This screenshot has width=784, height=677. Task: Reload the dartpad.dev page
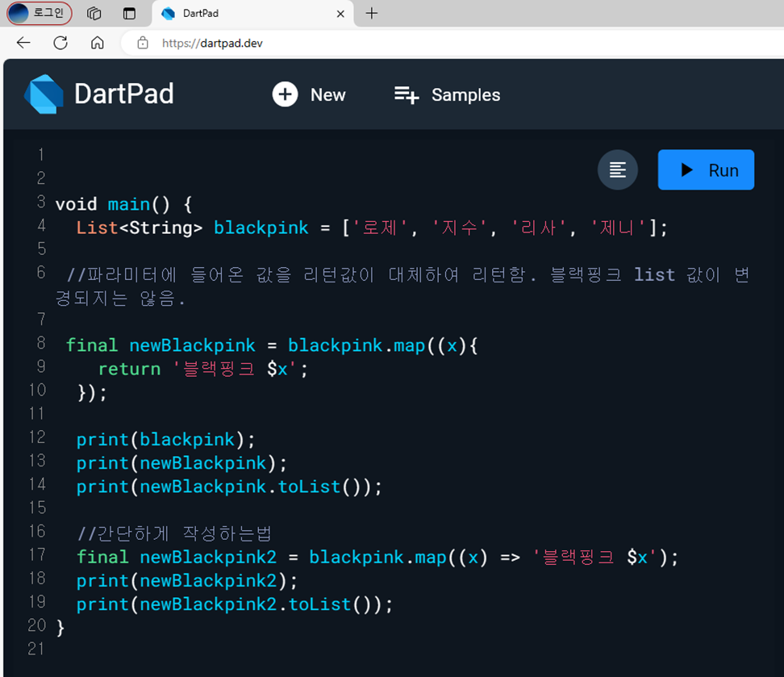click(60, 43)
